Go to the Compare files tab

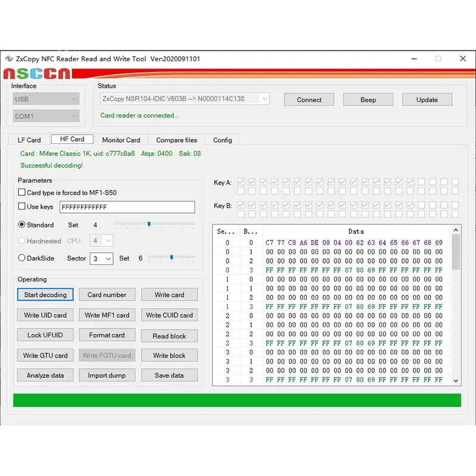(177, 140)
